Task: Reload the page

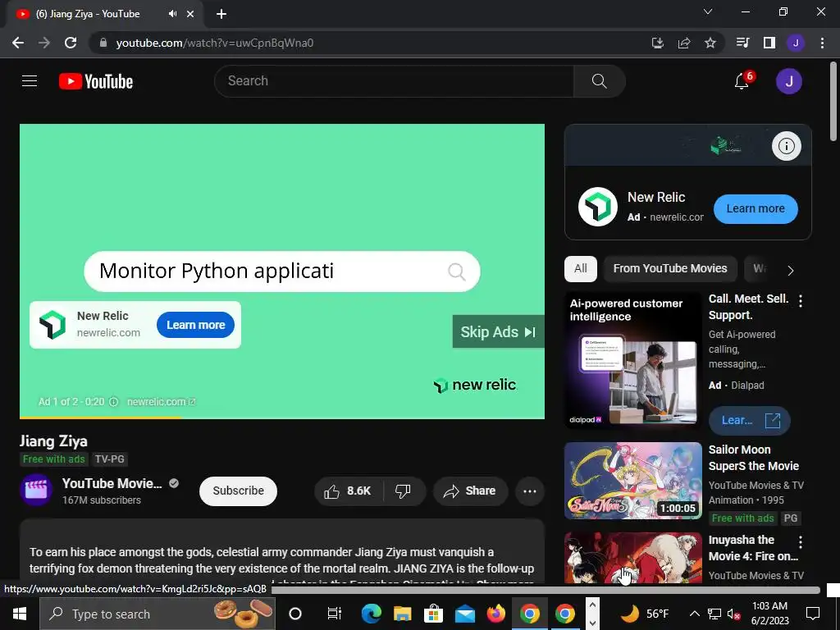Action: pos(71,43)
